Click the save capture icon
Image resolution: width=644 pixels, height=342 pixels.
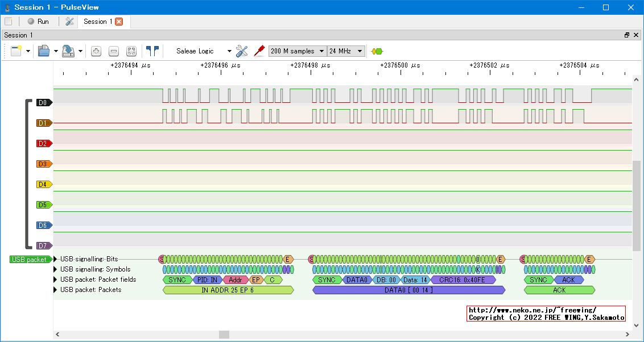[68, 51]
